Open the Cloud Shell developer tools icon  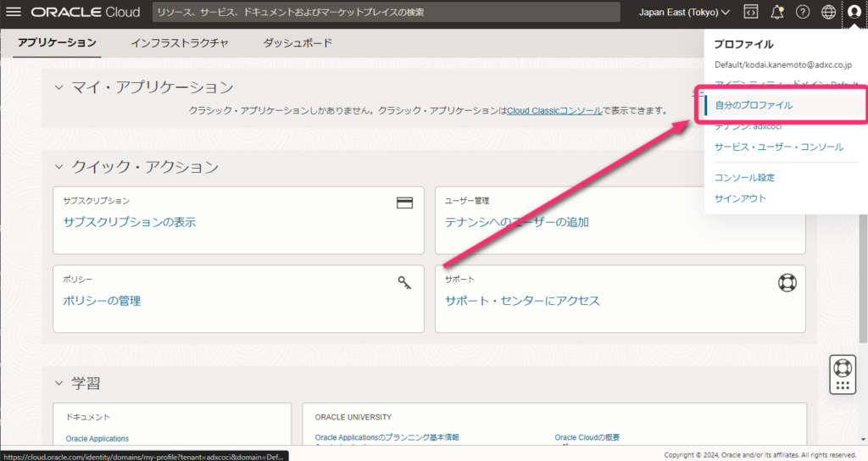tap(750, 12)
